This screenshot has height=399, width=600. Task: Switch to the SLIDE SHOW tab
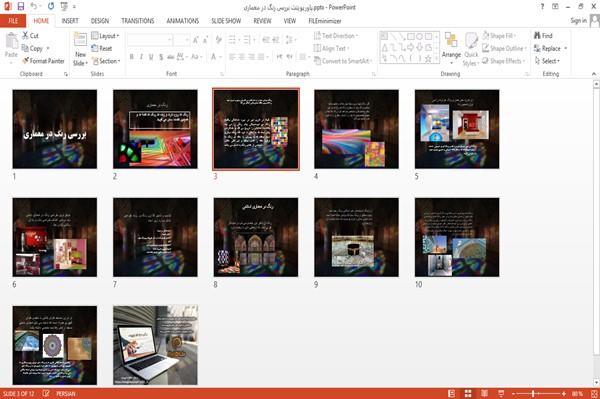click(x=226, y=21)
